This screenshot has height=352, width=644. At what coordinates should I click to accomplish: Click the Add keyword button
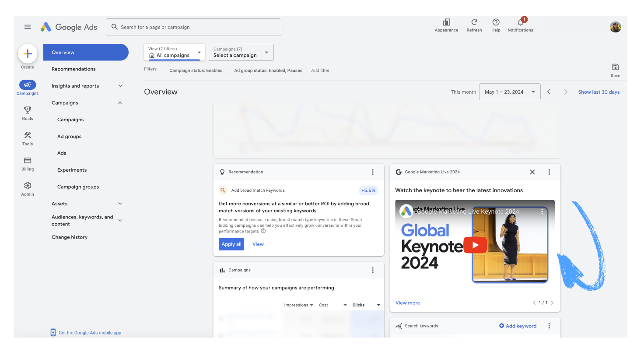click(518, 326)
